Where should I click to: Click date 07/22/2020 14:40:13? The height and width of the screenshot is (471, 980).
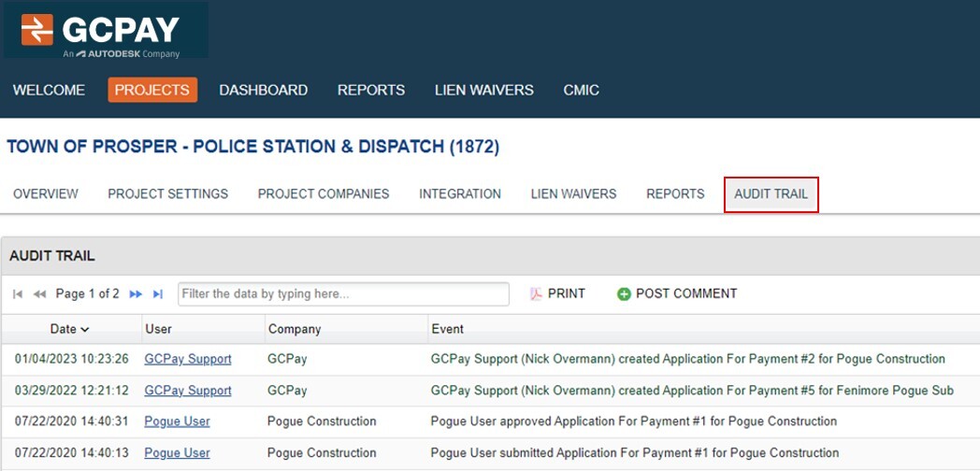point(72,453)
